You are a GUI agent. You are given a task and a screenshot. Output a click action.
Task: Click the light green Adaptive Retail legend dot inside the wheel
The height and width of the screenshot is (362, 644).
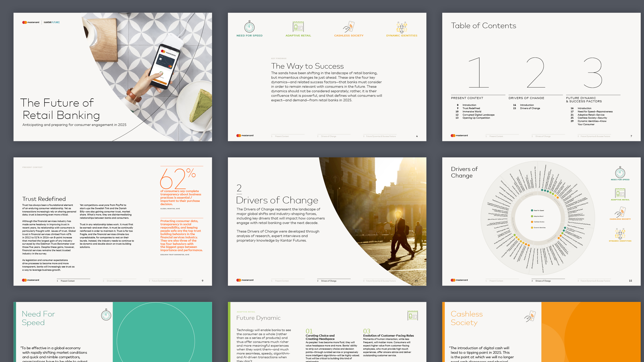click(x=532, y=216)
